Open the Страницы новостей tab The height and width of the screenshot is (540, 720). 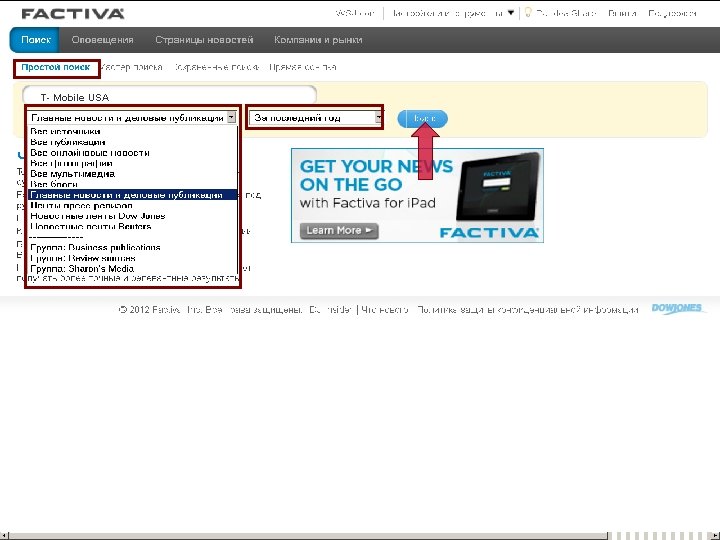coord(204,40)
